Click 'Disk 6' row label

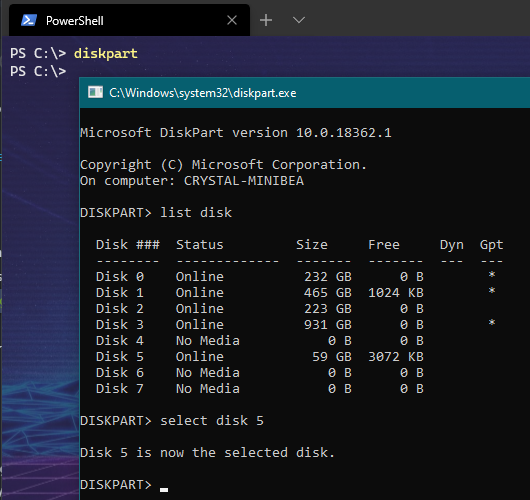(120, 373)
